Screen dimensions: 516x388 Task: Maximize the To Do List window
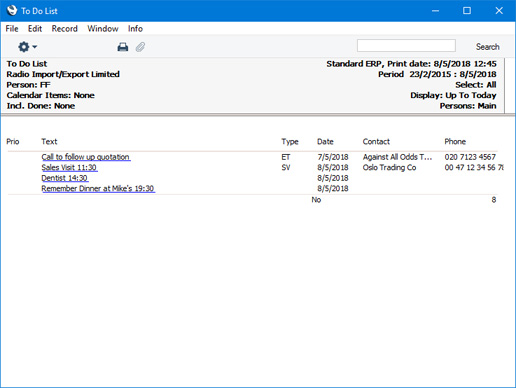click(x=467, y=11)
